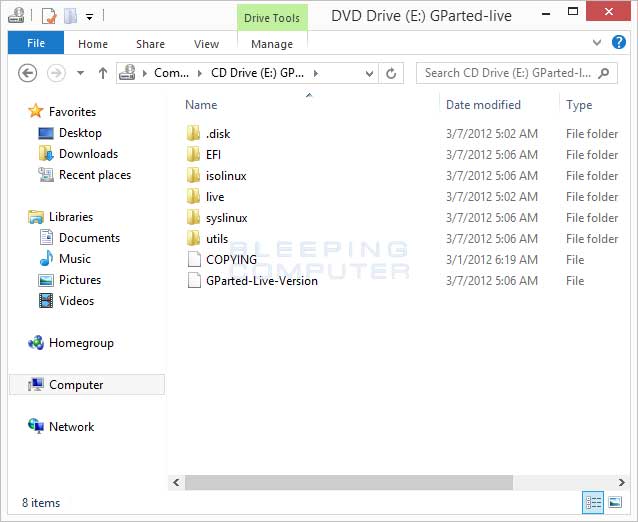Select the GParted-Live-Version file
Image resolution: width=638 pixels, height=522 pixels.
click(261, 281)
